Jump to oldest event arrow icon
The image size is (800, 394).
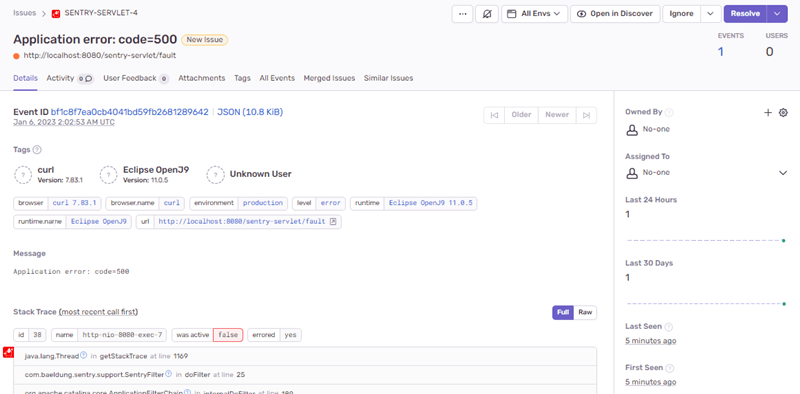[x=494, y=115]
